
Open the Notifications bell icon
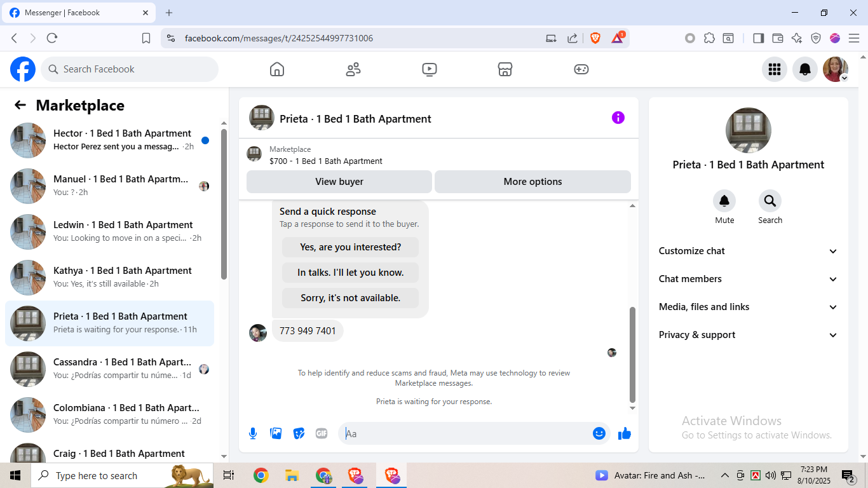pyautogui.click(x=805, y=69)
